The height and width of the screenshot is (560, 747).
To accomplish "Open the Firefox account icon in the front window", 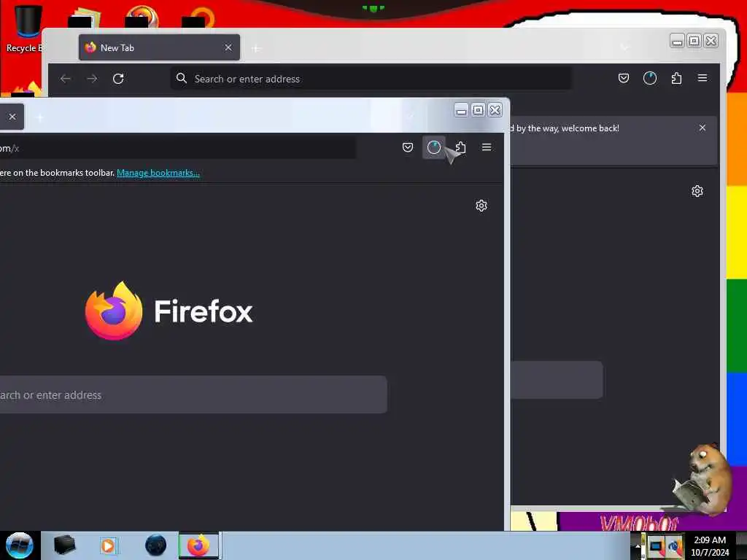I will point(433,147).
